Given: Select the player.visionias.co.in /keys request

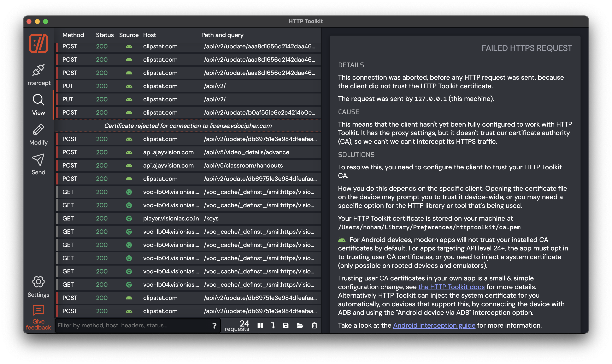Looking at the screenshot, I should 188,219.
